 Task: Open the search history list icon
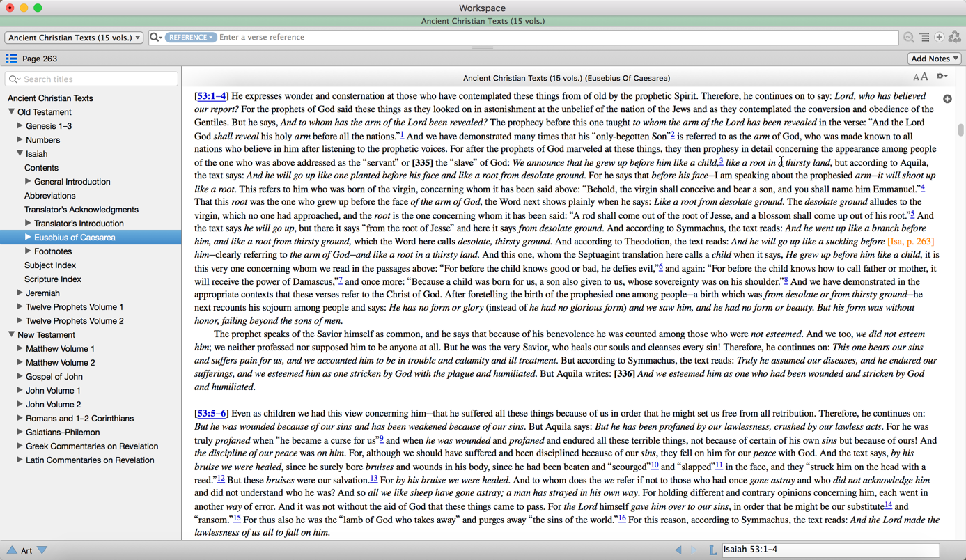tap(924, 38)
